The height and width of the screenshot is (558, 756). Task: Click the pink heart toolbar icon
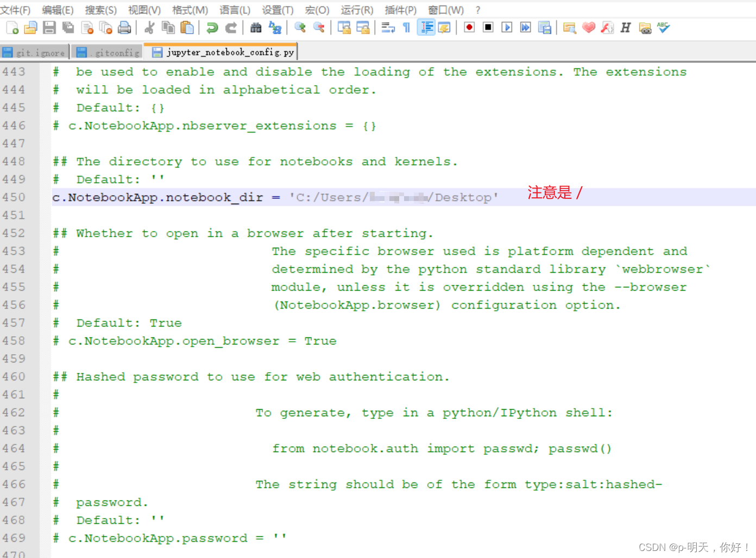(x=588, y=28)
